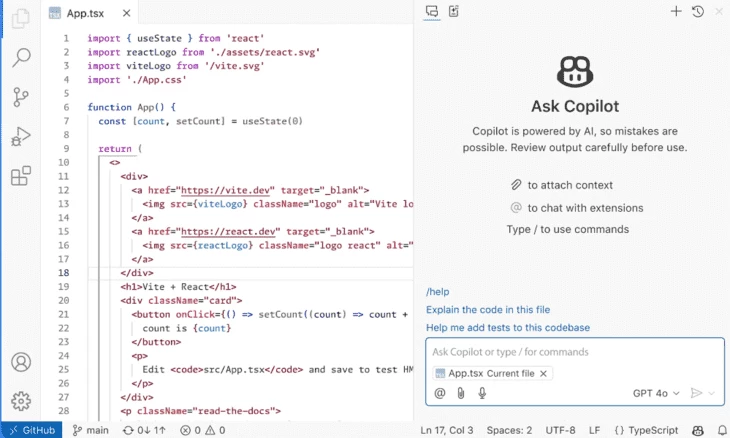The width and height of the screenshot is (730, 438).
Task: Click the import './App.css' line
Action: click(137, 80)
